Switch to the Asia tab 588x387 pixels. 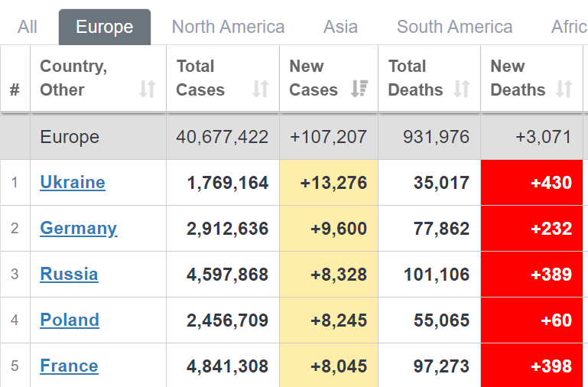pos(340,27)
